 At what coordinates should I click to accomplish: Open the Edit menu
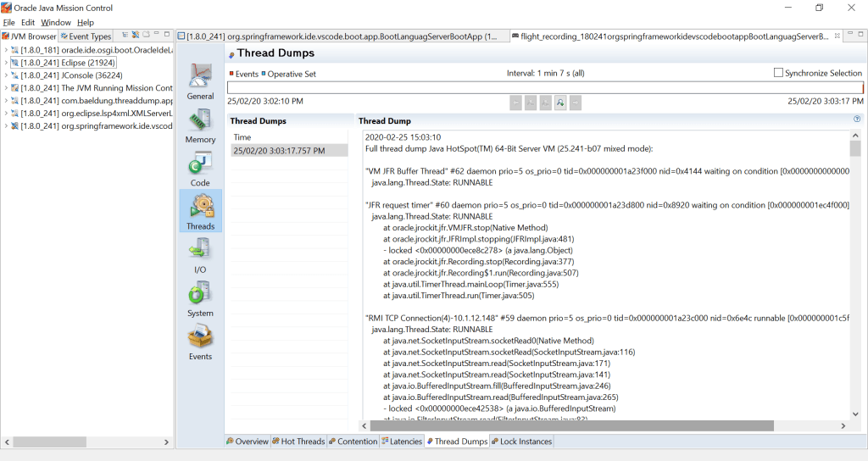28,23
